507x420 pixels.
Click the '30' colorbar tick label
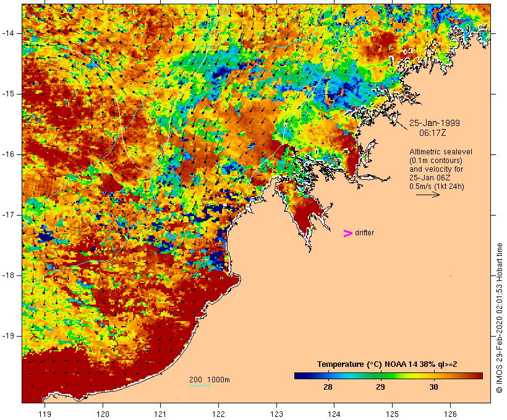433,387
